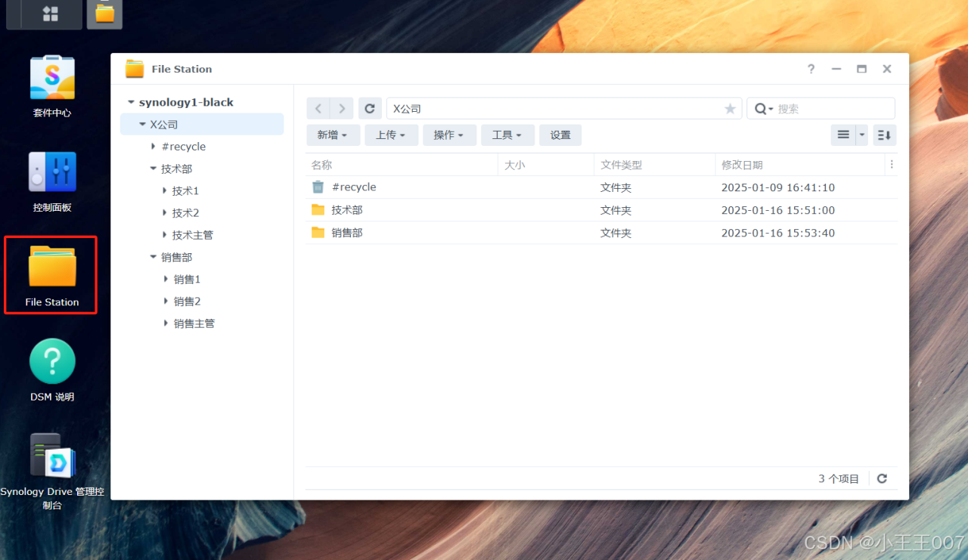Click the sort order icon on the right
The height and width of the screenshot is (560, 968).
click(884, 135)
